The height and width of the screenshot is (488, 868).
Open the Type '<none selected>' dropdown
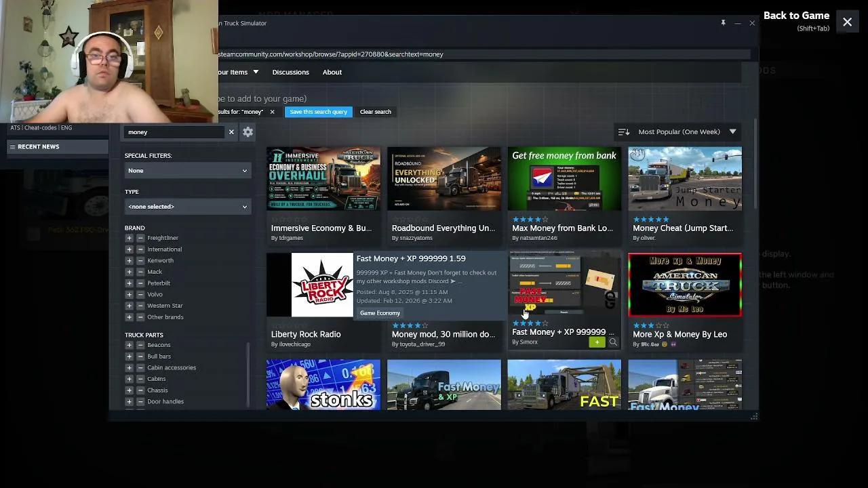(188, 207)
